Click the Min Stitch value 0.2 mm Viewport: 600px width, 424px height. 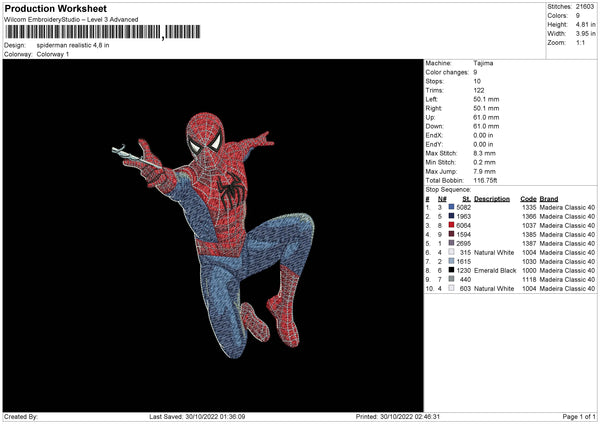484,162
